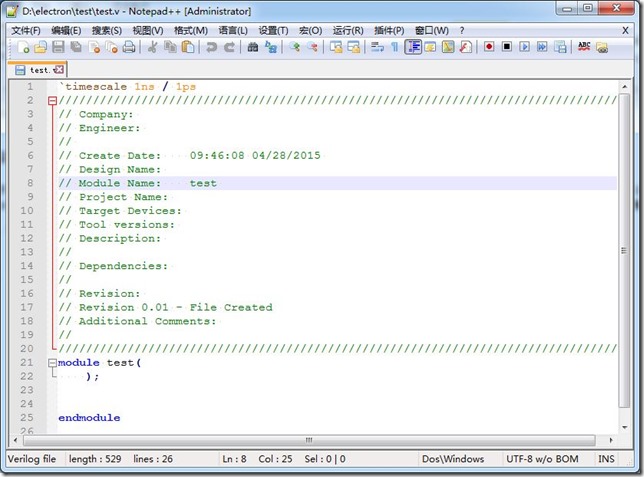Click the Print icon in toolbar
This screenshot has height=477, width=644.
point(127,47)
